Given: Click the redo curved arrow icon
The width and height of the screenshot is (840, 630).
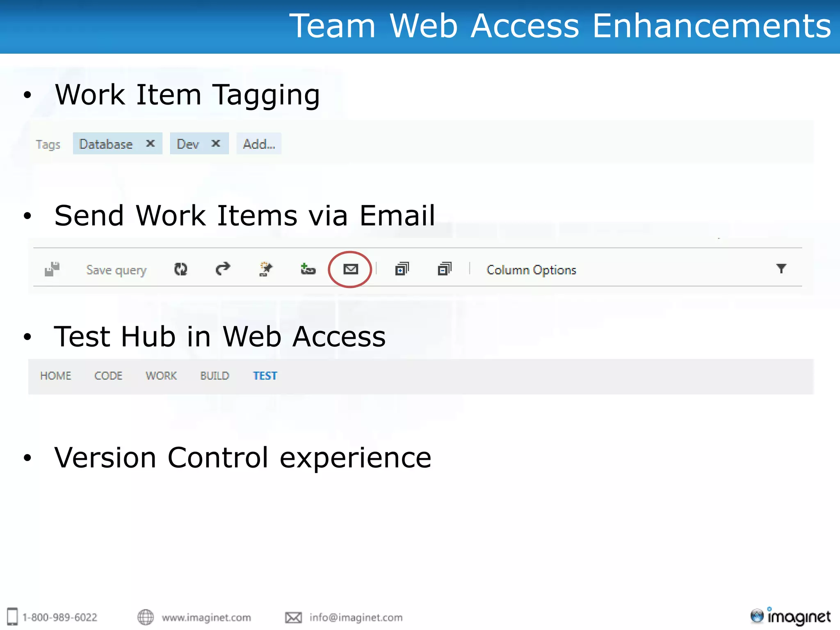Looking at the screenshot, I should 223,269.
